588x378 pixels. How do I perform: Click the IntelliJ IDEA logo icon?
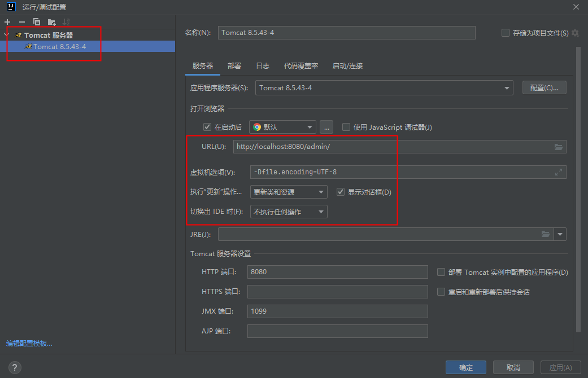(11, 7)
